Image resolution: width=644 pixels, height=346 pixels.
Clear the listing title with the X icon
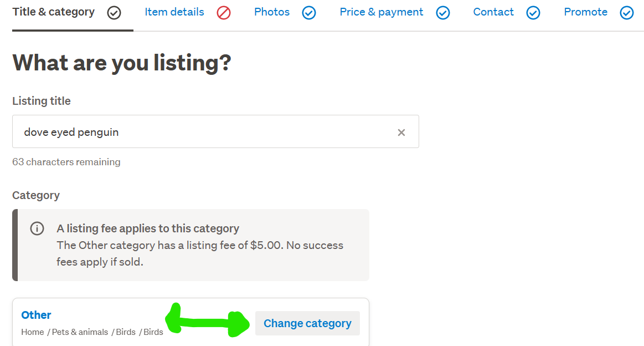(401, 133)
